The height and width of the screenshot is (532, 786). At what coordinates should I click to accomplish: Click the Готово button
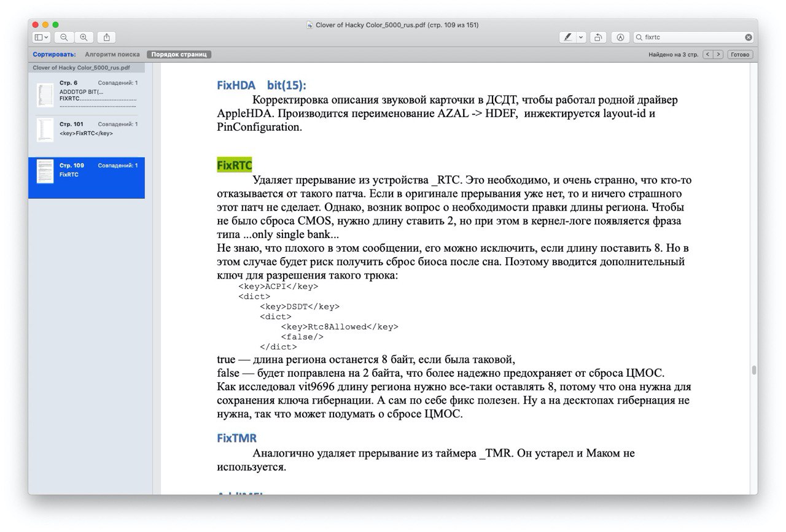(x=740, y=55)
